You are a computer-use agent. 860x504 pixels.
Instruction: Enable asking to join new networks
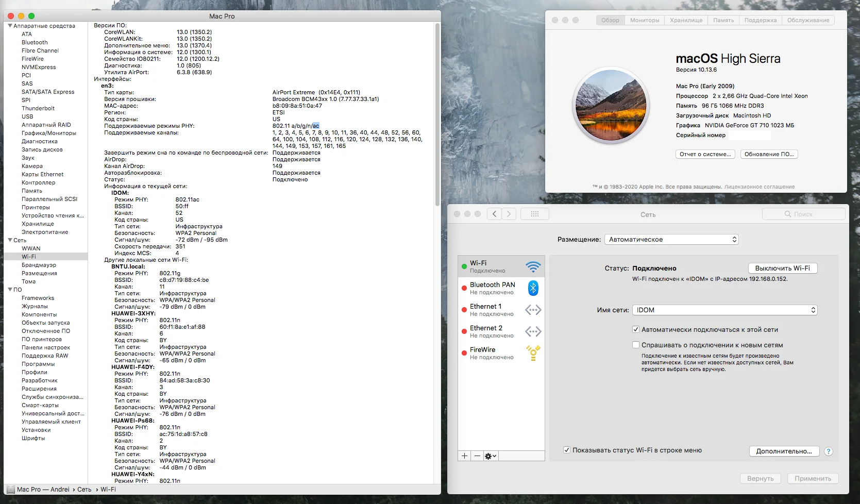coord(636,345)
